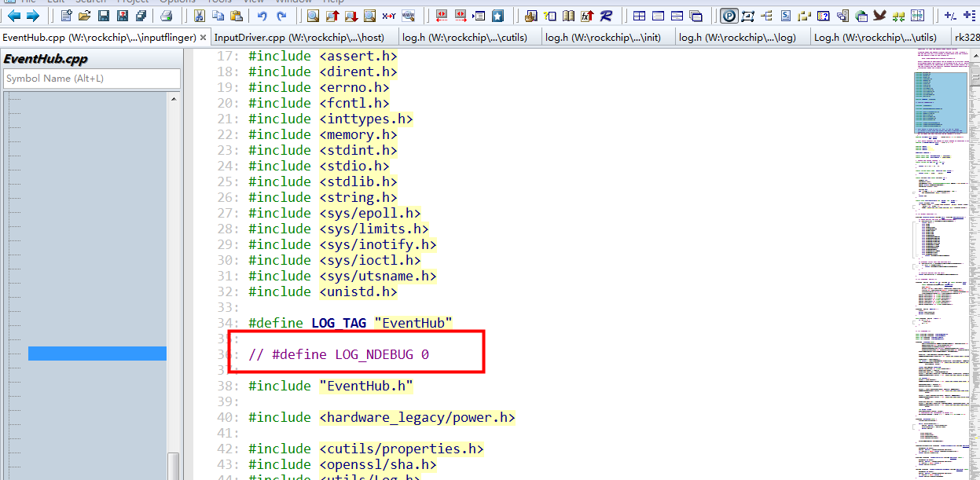Click the fx Jump To Caller icon
980x480 pixels.
pos(587,16)
